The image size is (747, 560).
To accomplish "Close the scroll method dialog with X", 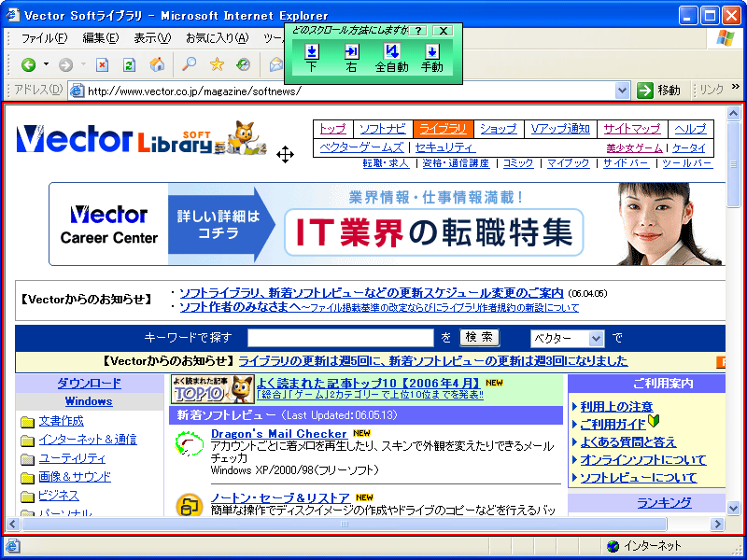I will (x=443, y=31).
